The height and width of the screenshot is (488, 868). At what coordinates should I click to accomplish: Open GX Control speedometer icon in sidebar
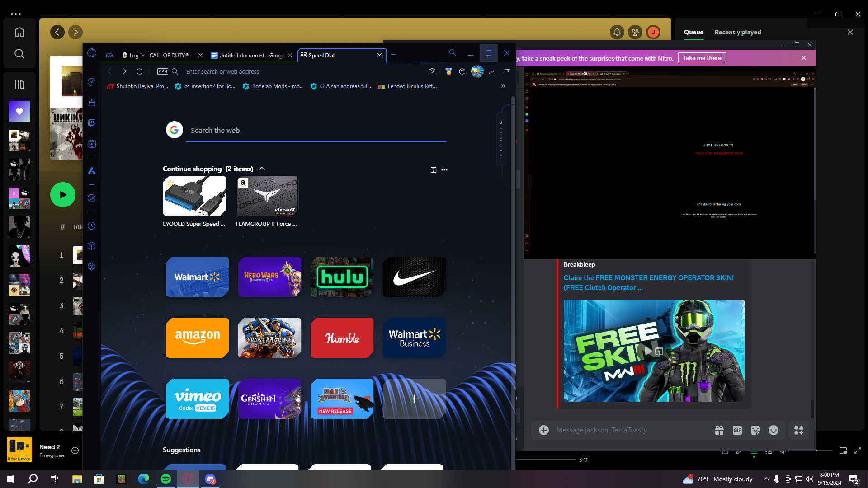coord(92,82)
